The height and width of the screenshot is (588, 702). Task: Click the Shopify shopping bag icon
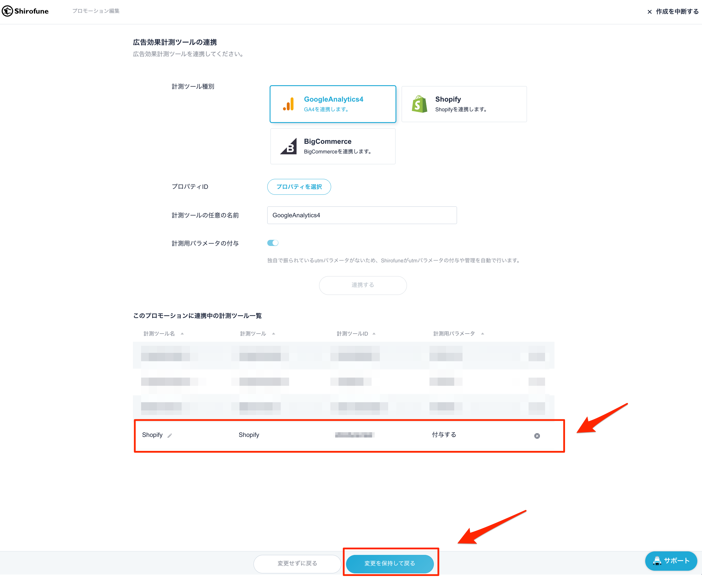click(x=420, y=104)
